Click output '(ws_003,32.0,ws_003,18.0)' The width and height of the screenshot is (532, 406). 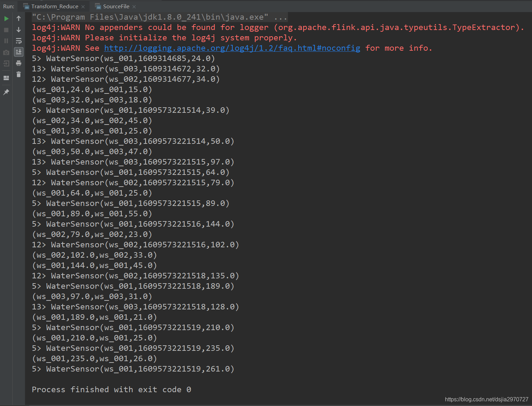pyautogui.click(x=92, y=100)
